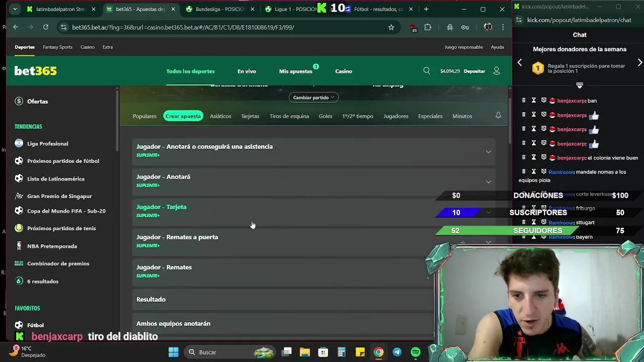The image size is (644, 362).
Task: Open Spotify from the taskbar
Action: pyautogui.click(x=416, y=352)
